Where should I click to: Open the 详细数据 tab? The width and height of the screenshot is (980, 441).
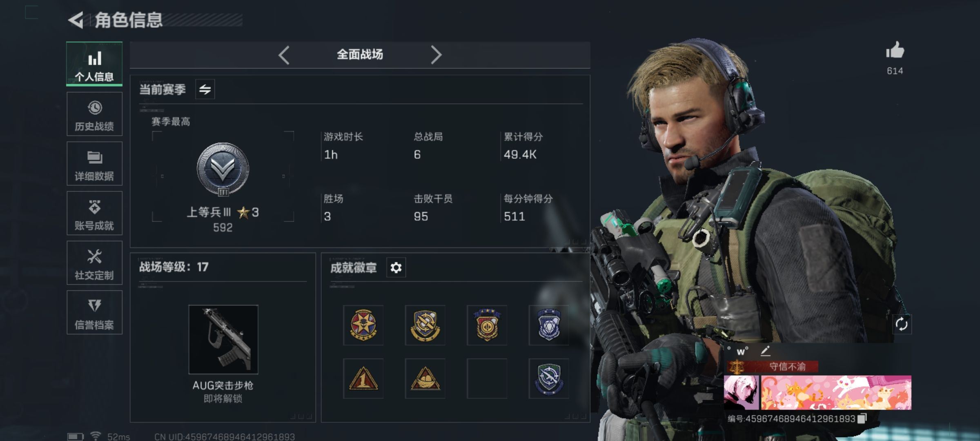pyautogui.click(x=94, y=164)
